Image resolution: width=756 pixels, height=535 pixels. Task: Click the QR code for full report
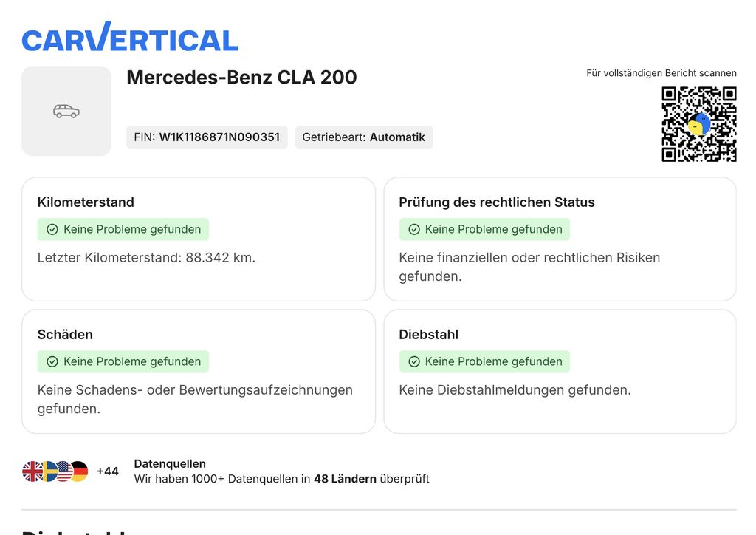(698, 124)
